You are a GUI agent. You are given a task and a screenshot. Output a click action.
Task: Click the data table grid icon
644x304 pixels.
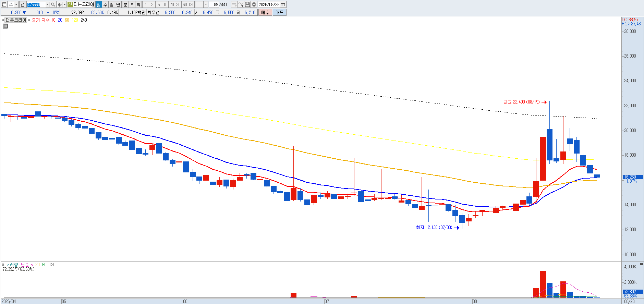tap(5, 26)
